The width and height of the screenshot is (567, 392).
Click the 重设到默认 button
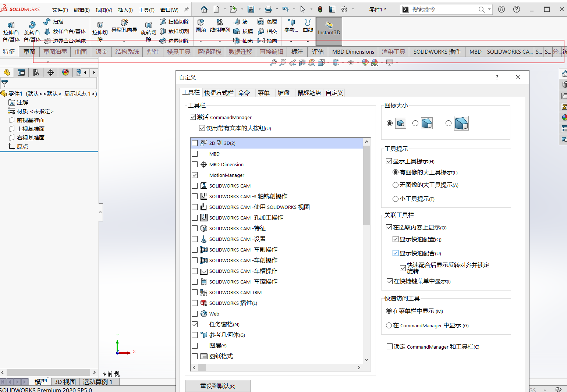[x=217, y=385]
